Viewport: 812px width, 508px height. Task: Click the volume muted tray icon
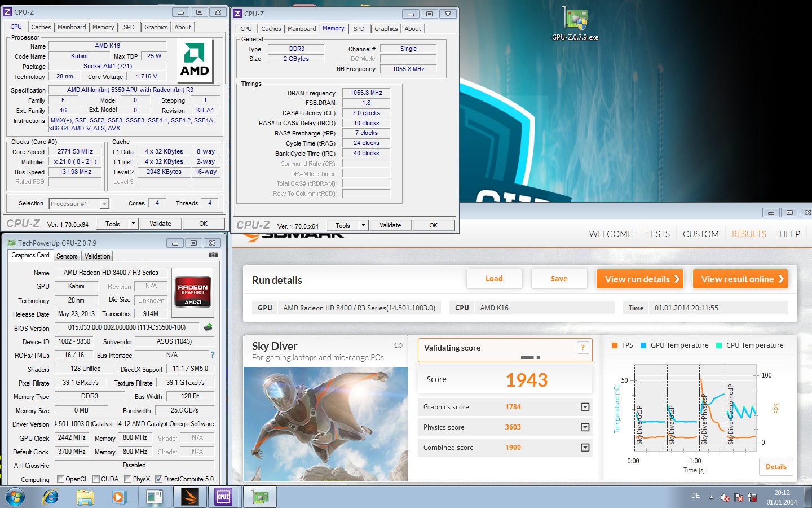[725, 498]
